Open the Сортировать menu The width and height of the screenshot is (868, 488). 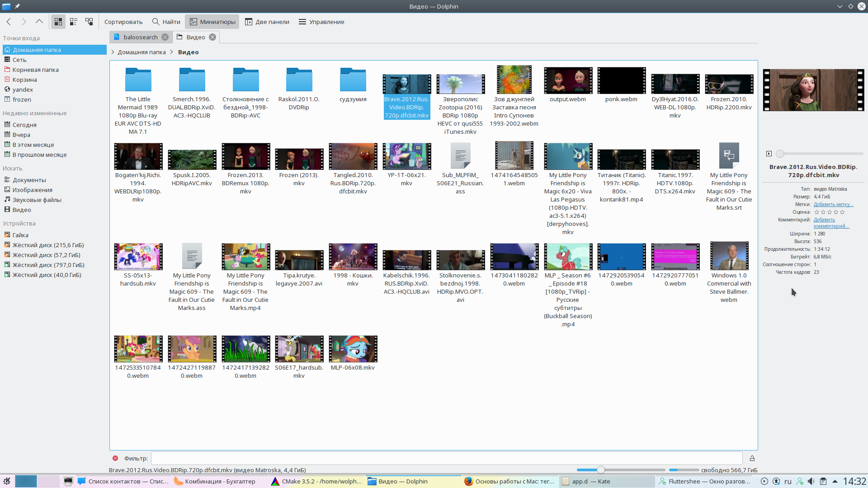(x=123, y=22)
